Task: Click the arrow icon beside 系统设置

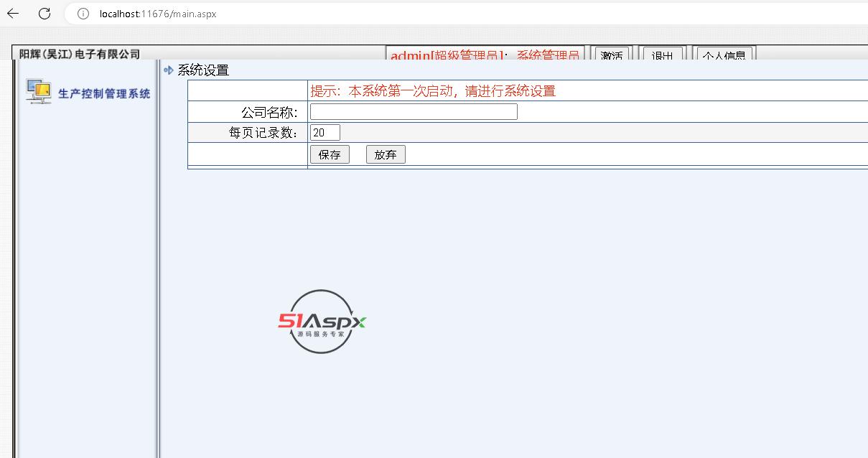Action: (x=169, y=70)
